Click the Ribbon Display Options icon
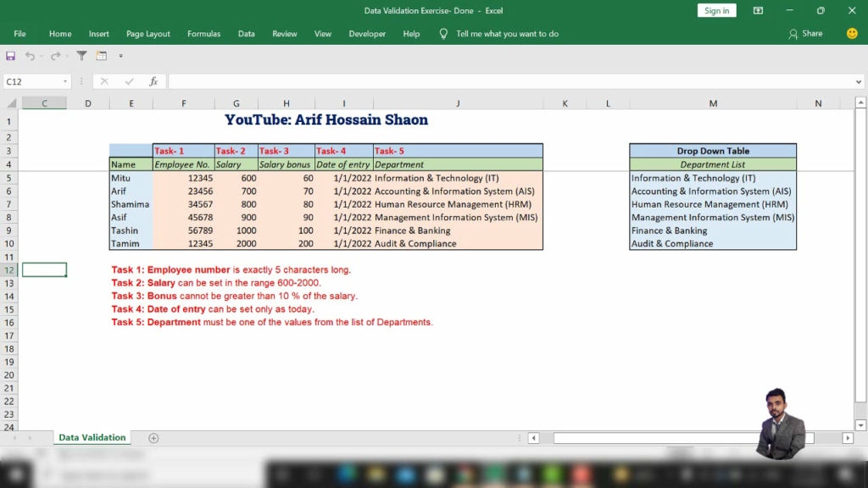The image size is (868, 488). pyautogui.click(x=758, y=10)
